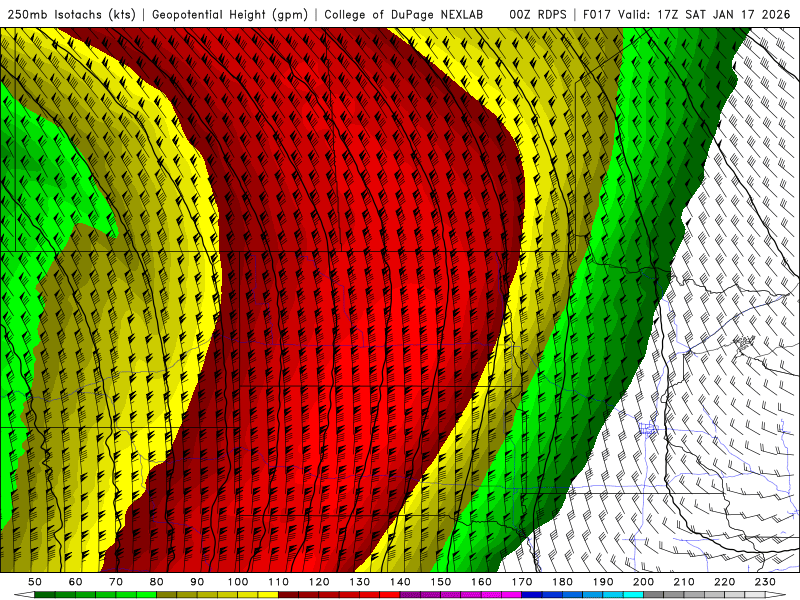800x600 pixels.
Task: Click the "180" color scale label
Action: (x=562, y=582)
